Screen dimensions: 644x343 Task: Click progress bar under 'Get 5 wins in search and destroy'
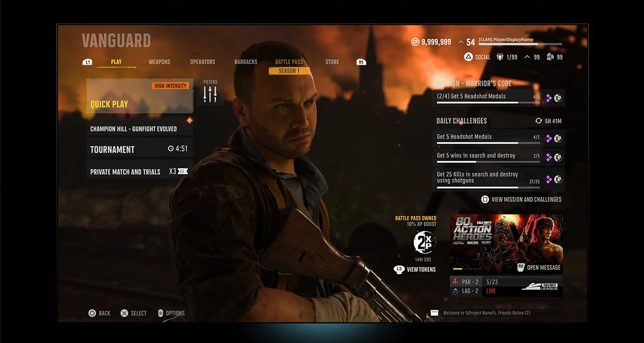tap(488, 162)
